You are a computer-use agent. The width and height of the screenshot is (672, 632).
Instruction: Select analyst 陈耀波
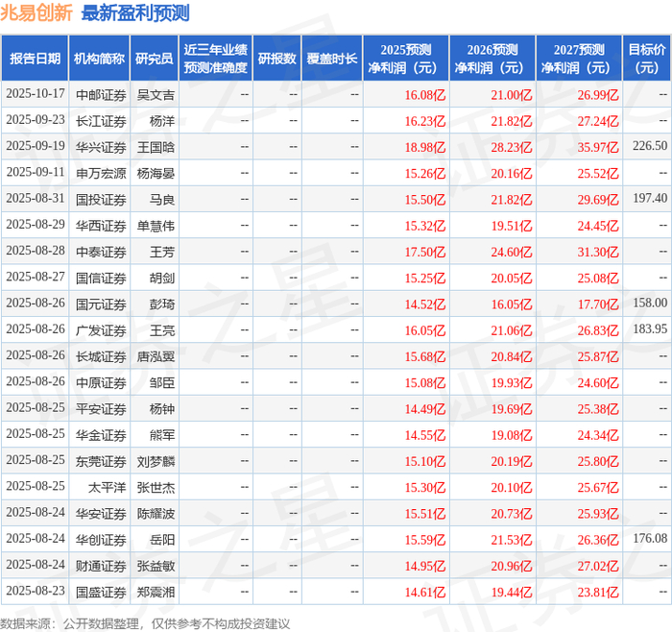pos(156,513)
